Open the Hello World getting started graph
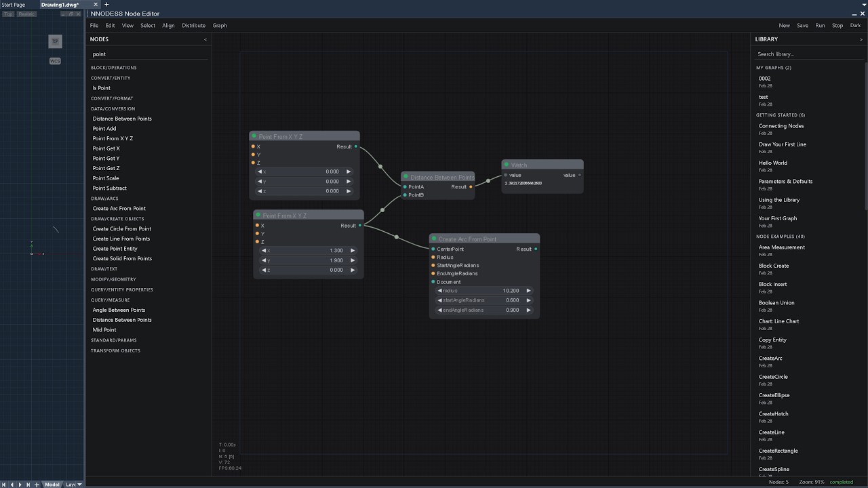Screen dimensions: 868x488 pyautogui.click(x=772, y=163)
